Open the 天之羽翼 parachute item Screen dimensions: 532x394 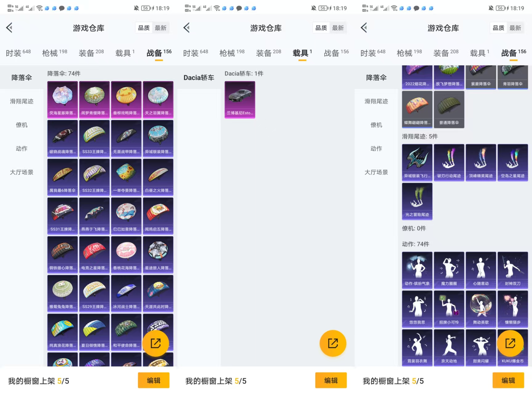[158, 100]
